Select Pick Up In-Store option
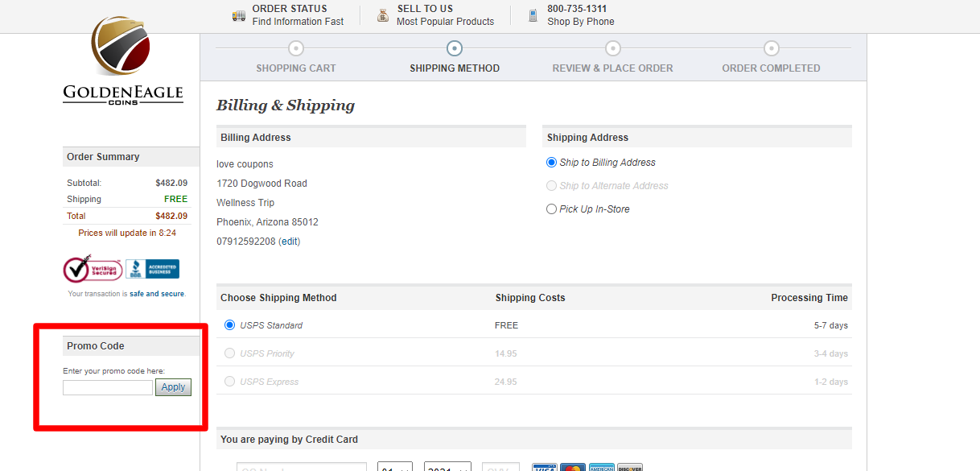980x471 pixels. [551, 209]
